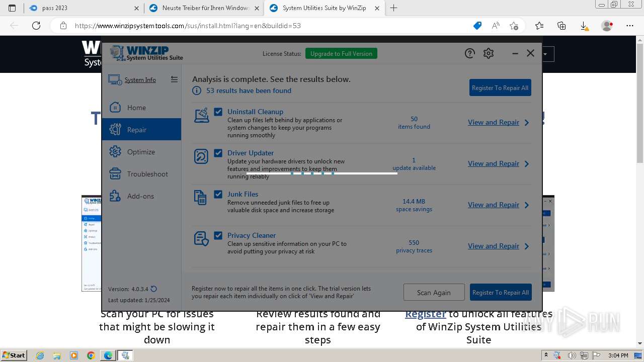Open Edge Settings and more menu
Viewport: 644px width, 362px height.
(x=630, y=26)
